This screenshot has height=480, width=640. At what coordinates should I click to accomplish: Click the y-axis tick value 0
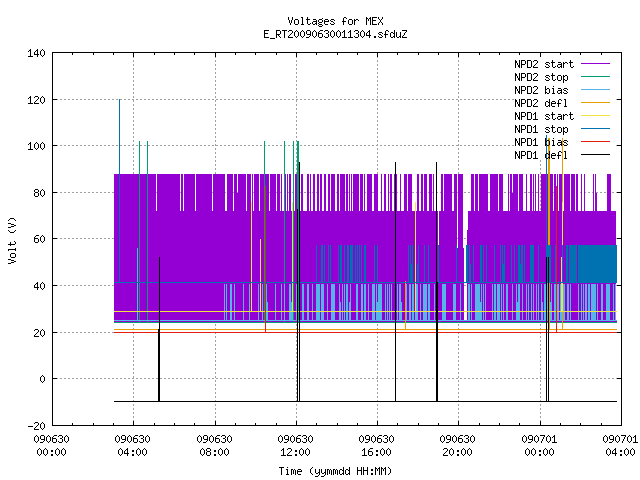(x=42, y=379)
